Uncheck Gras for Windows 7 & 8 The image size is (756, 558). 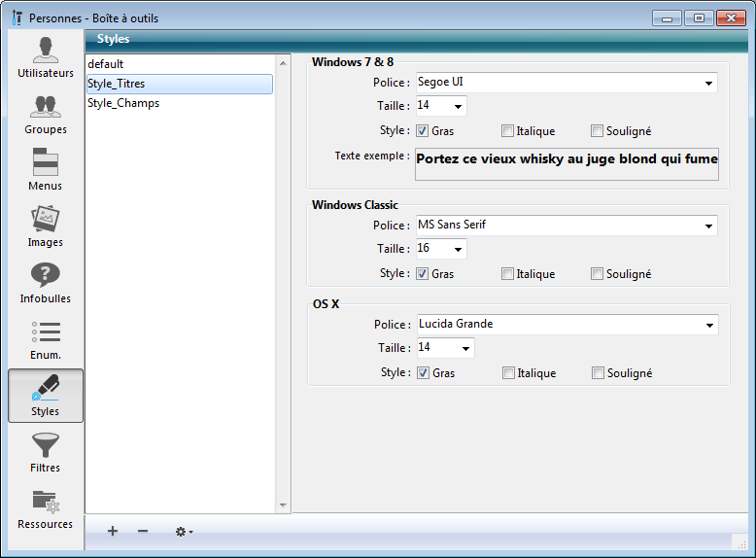[x=423, y=131]
